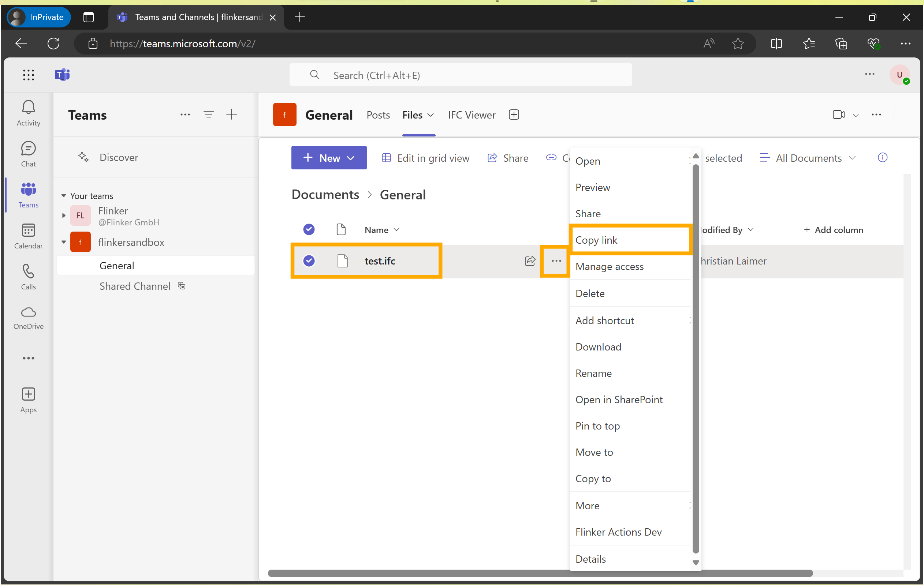Click the share icon on test.ifc row

pyautogui.click(x=529, y=261)
